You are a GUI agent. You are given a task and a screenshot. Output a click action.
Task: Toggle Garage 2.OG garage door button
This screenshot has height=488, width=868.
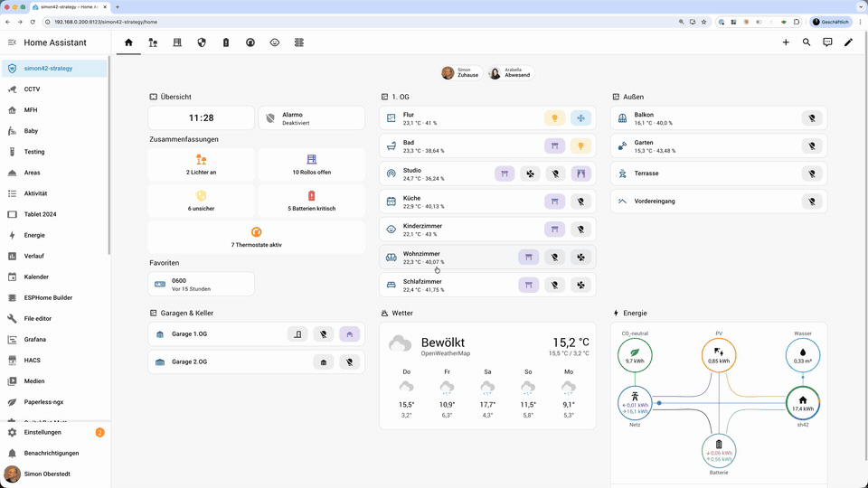(324, 362)
